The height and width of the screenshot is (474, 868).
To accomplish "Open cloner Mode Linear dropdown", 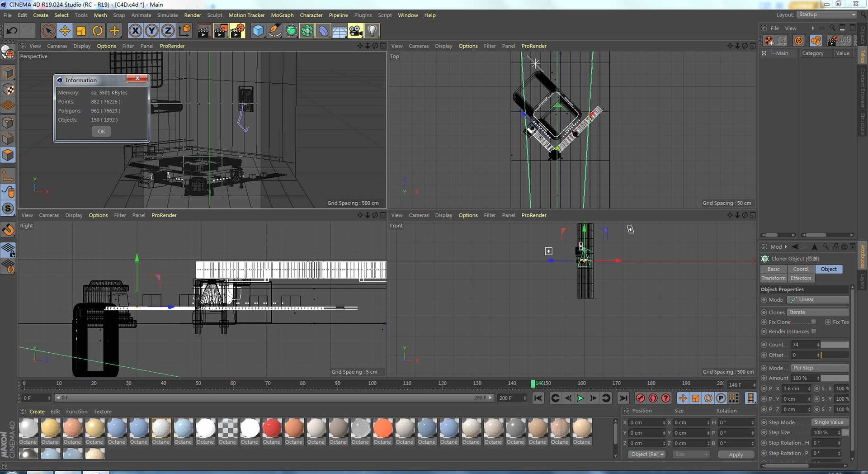I will (818, 299).
